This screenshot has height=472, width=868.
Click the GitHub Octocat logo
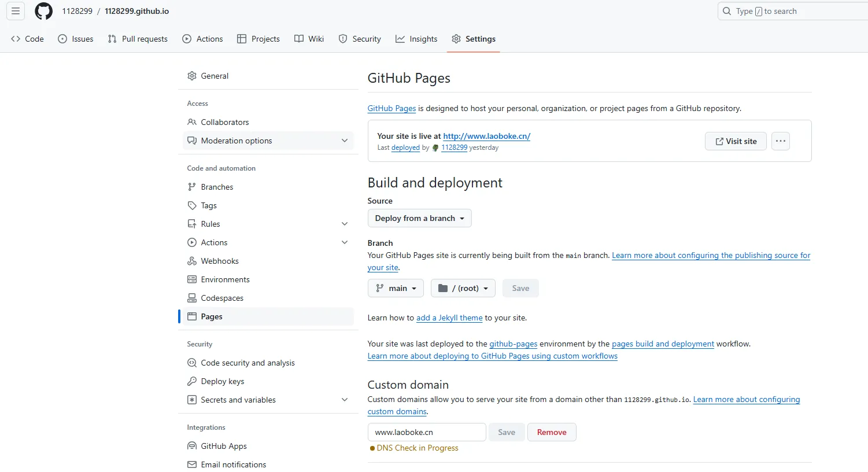tap(43, 11)
